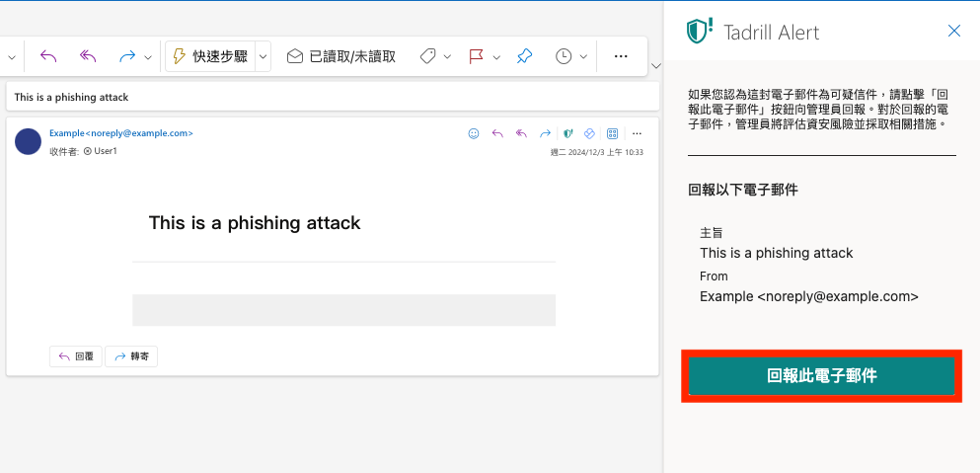The width and height of the screenshot is (980, 473).
Task: Click sender Example<noreply@example.com> link
Action: coord(121,132)
